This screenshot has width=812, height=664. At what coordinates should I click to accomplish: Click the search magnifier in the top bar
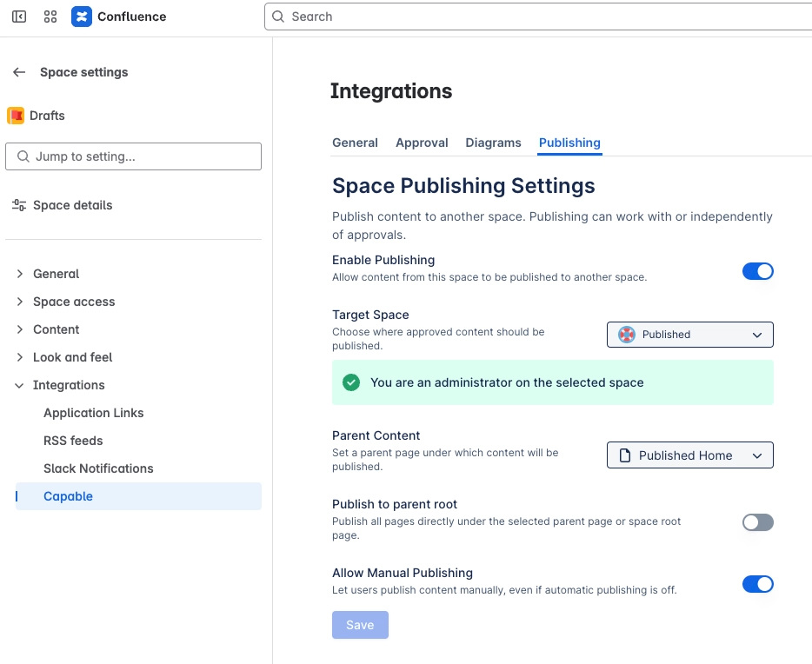coord(278,17)
